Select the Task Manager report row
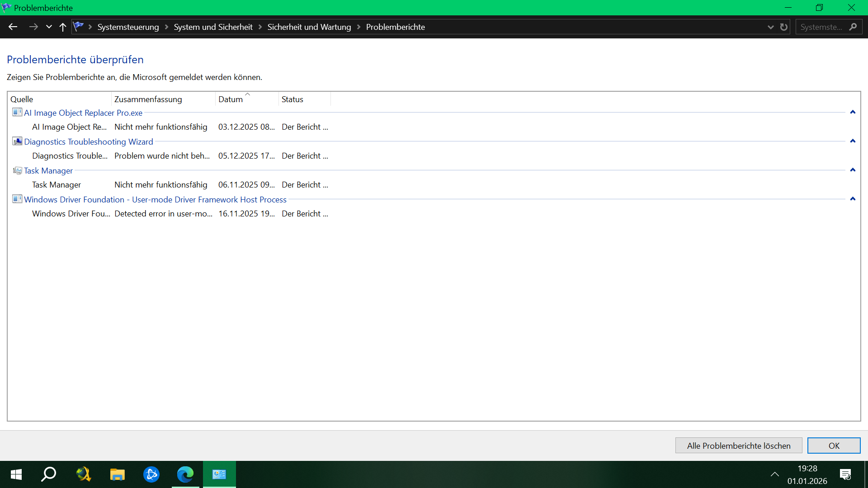Viewport: 868px width, 488px height. pos(57,185)
